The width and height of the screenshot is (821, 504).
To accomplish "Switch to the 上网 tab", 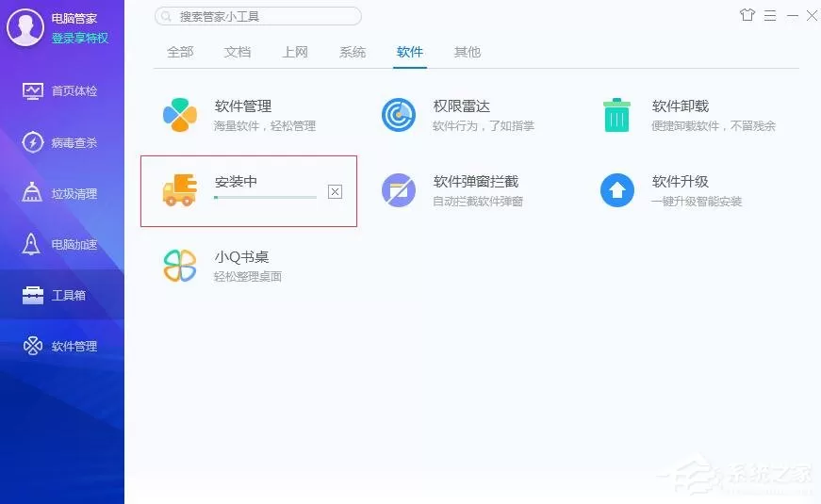I will pyautogui.click(x=295, y=52).
